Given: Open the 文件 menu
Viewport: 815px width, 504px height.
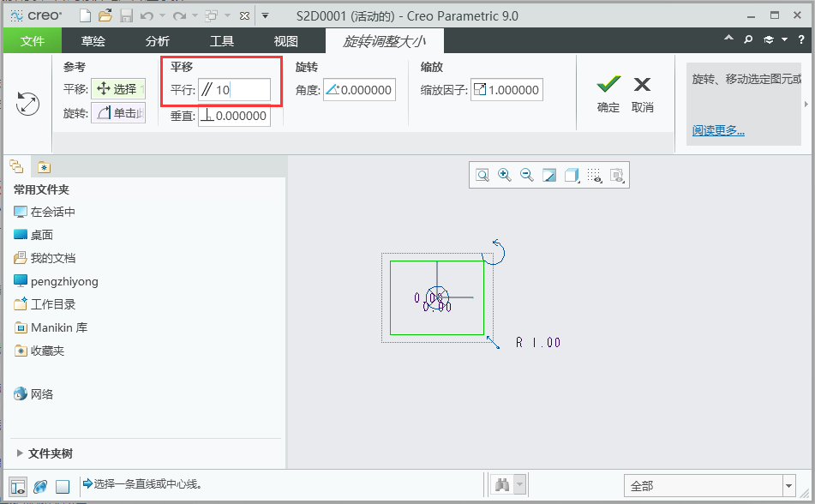Looking at the screenshot, I should pos(33,40).
